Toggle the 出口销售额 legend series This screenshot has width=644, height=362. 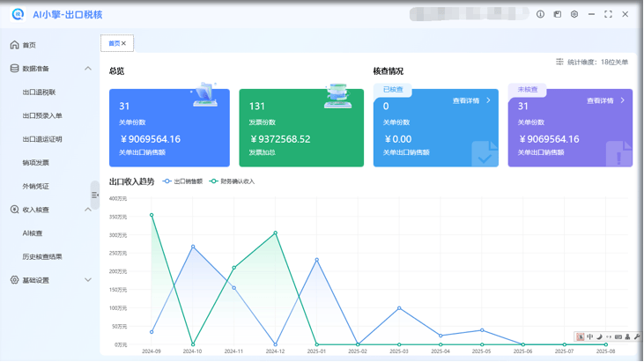tap(183, 181)
